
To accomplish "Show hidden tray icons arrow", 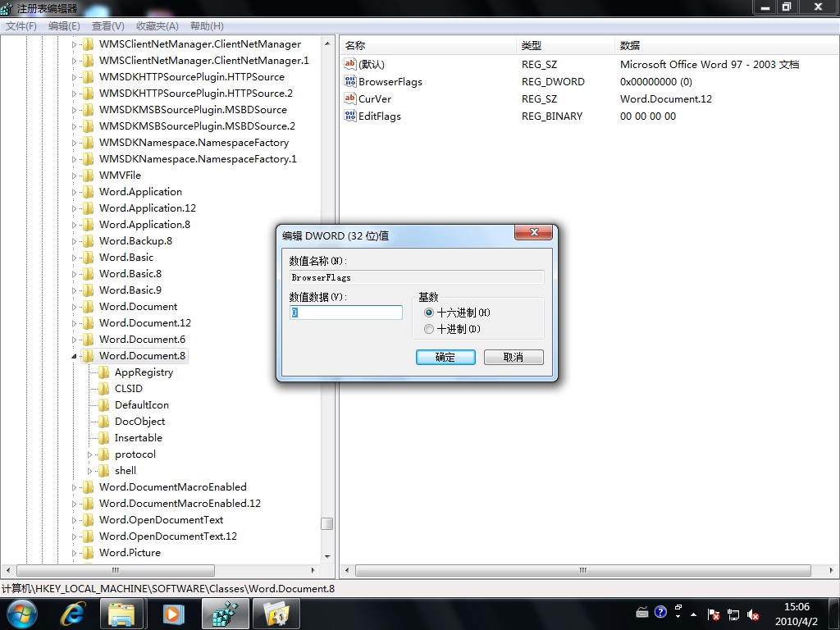I will click(x=694, y=614).
